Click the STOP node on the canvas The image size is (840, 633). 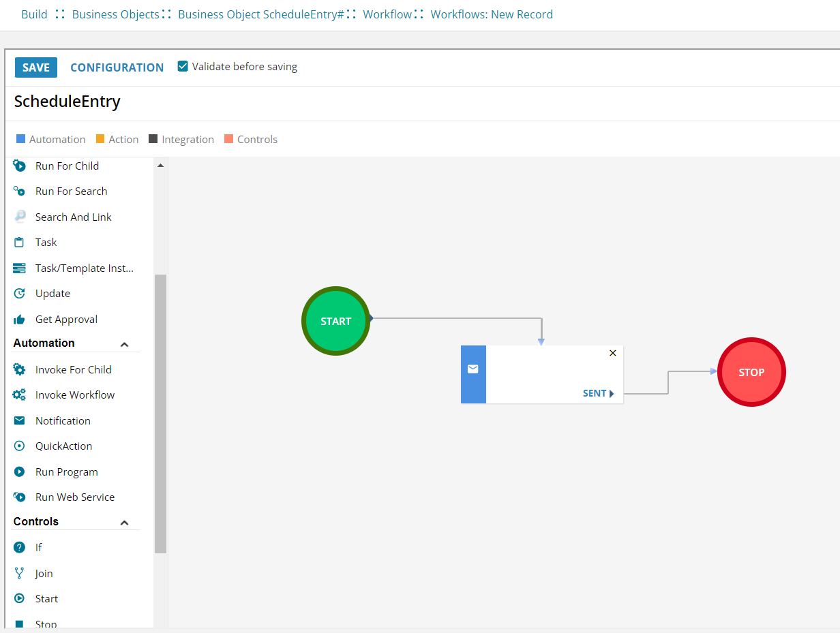[x=751, y=372]
